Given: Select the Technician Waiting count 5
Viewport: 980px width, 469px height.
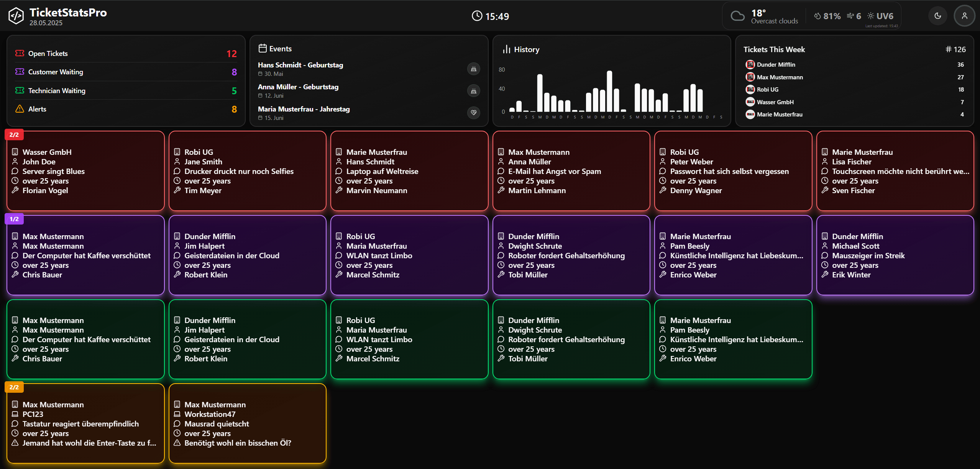Looking at the screenshot, I should [234, 91].
